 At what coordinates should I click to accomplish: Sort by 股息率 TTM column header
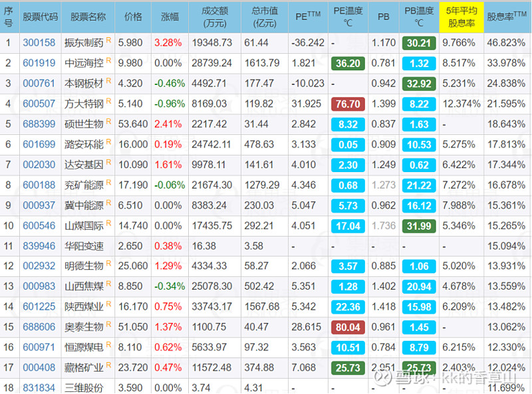pos(507,16)
